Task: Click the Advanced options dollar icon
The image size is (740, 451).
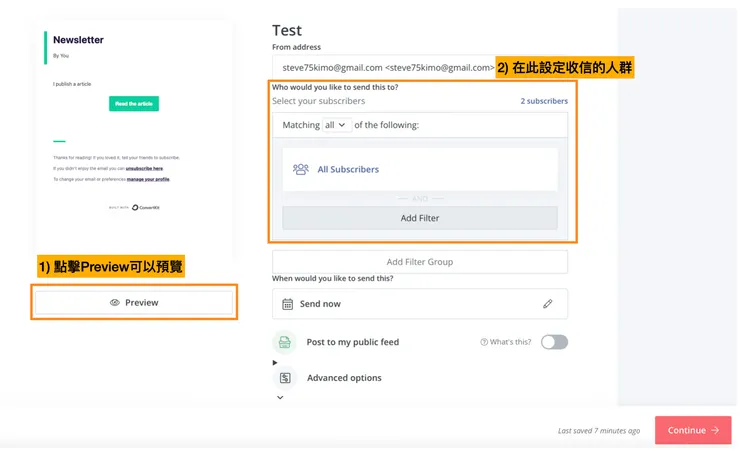Action: click(x=285, y=378)
